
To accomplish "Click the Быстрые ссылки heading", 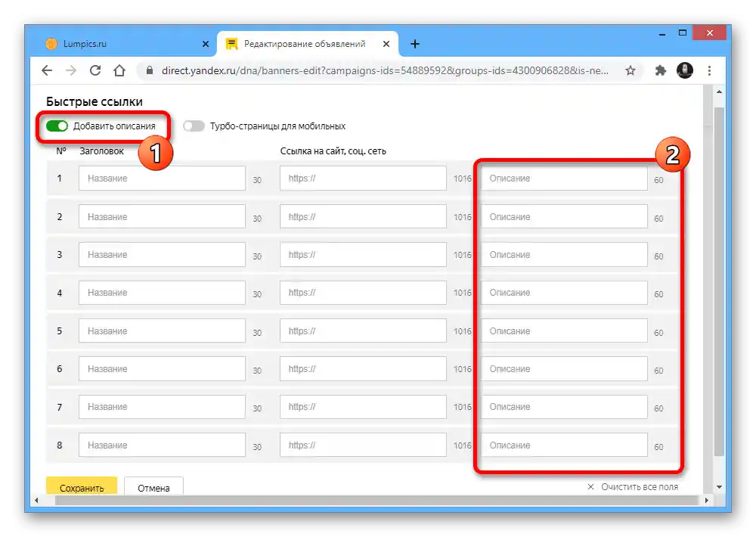I will [94, 102].
